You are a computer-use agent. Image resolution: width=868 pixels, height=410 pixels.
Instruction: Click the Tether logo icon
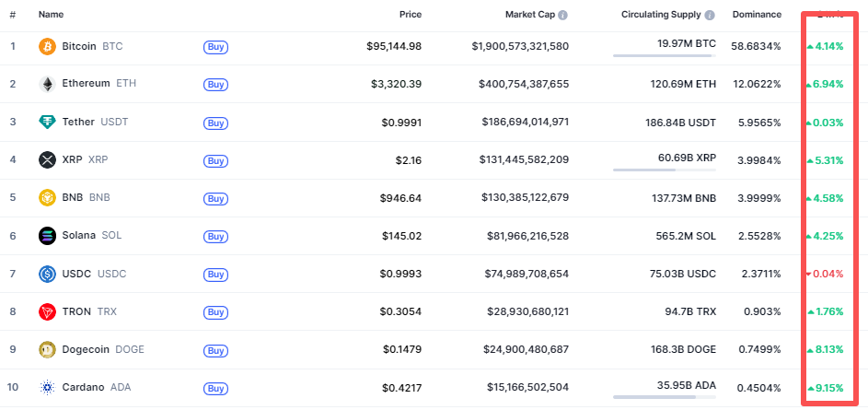(47, 122)
